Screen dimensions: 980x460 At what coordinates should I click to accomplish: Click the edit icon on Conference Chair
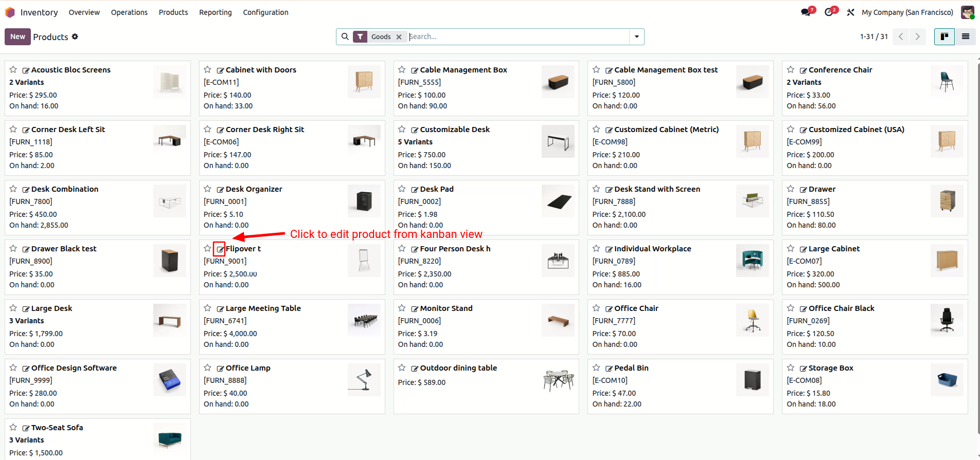pos(803,70)
